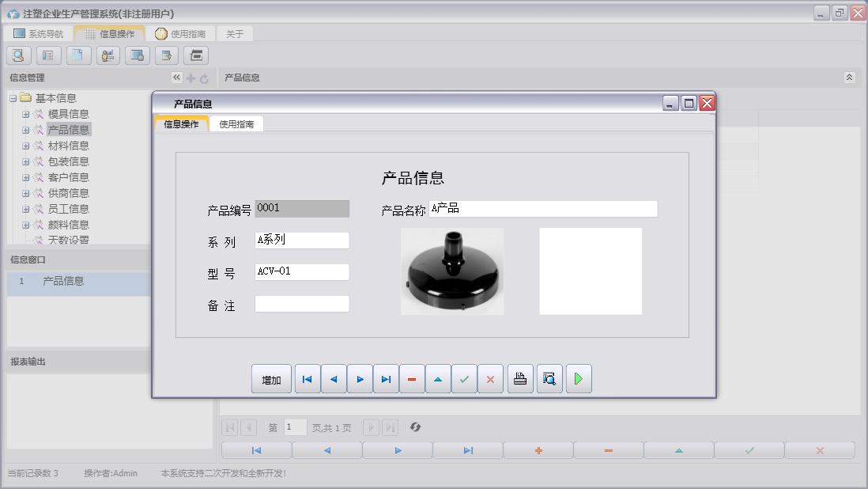Viewport: 868px width, 489px height.
Task: Collapse the left sidebar with the double-arrow chevron
Action: (x=175, y=78)
